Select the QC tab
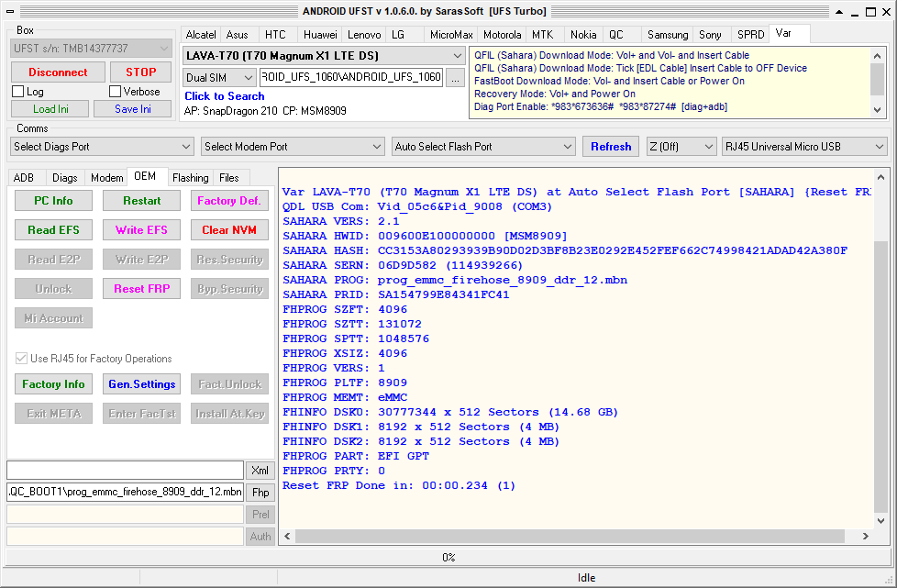The height and width of the screenshot is (588, 897). pos(616,35)
